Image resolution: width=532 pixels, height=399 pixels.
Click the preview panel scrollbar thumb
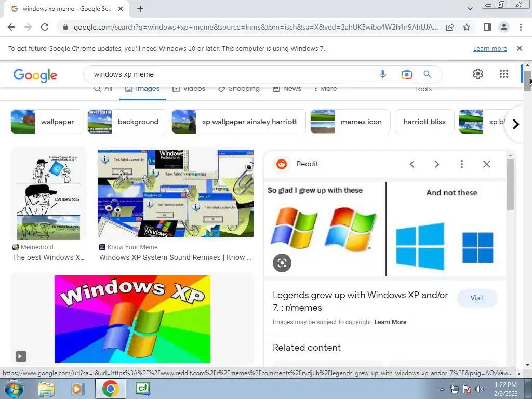tap(510, 184)
